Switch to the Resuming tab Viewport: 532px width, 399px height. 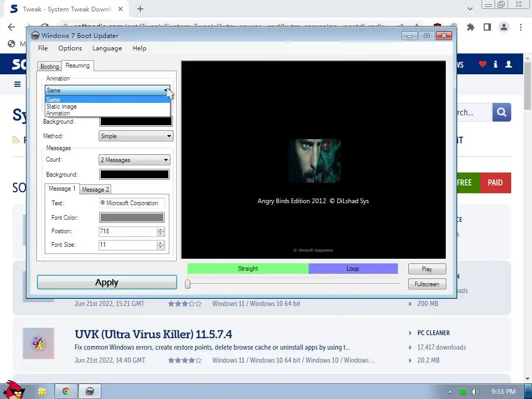tap(78, 65)
